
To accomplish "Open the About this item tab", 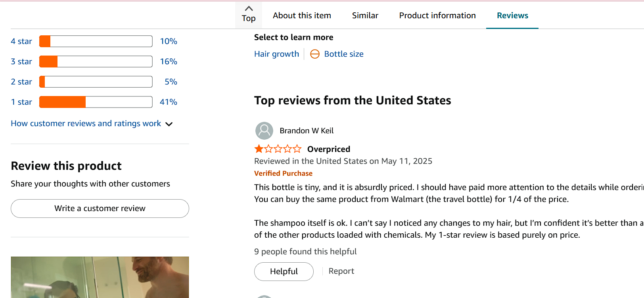I will 302,15.
